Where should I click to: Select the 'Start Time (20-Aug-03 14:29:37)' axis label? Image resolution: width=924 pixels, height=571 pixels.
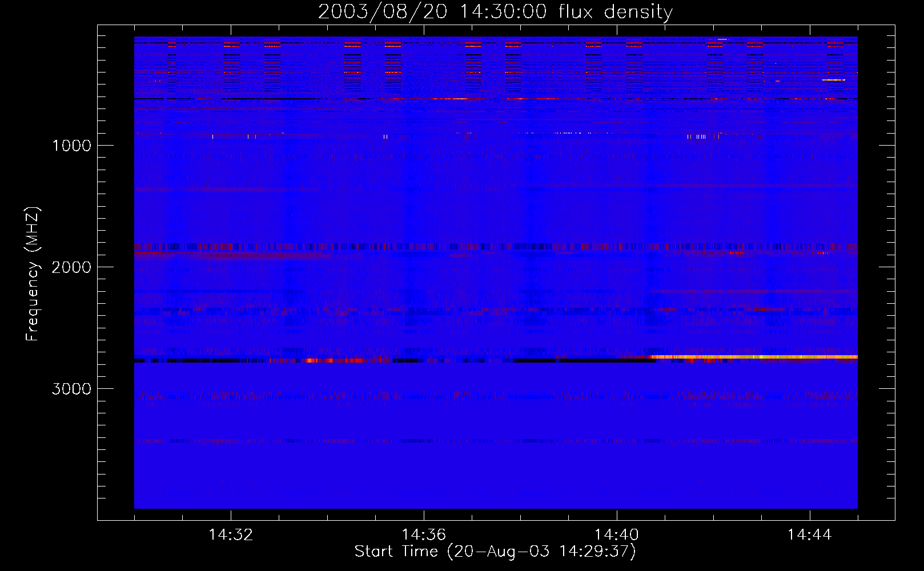point(495,552)
